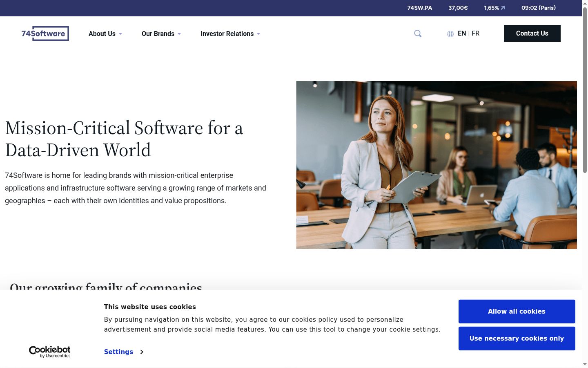Open the Investor Relations menu
This screenshot has width=588, height=368.
227,34
